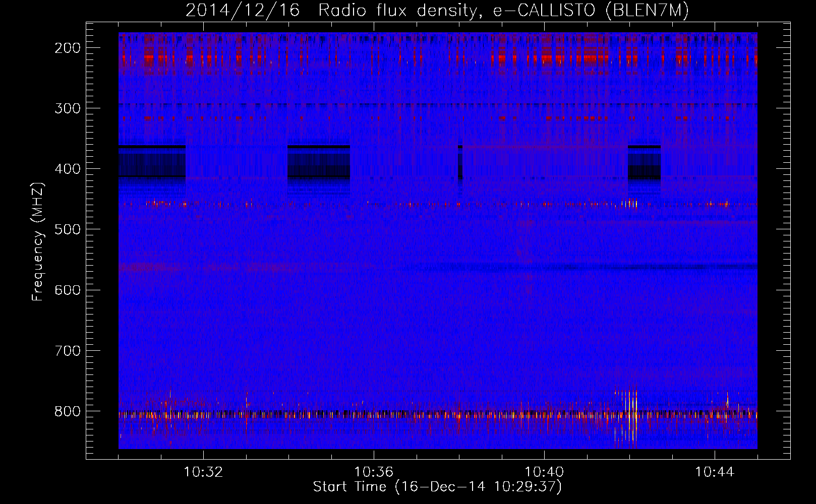Click the 10:36 time tick label
This screenshot has height=504, width=816.
[374, 472]
